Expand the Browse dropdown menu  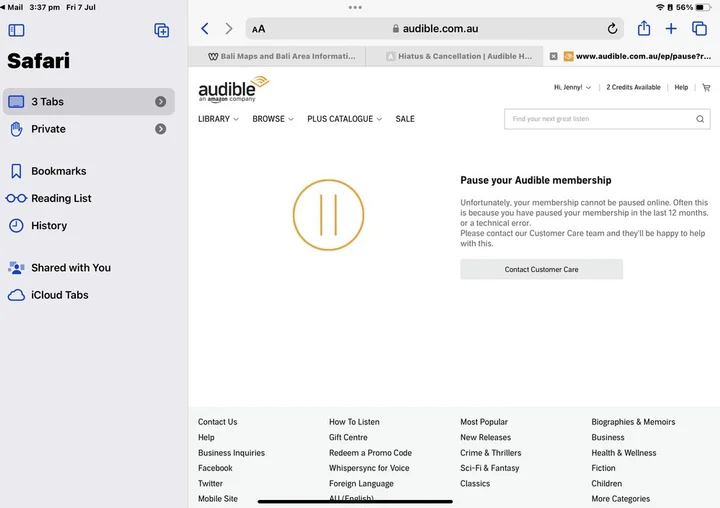[x=272, y=119]
